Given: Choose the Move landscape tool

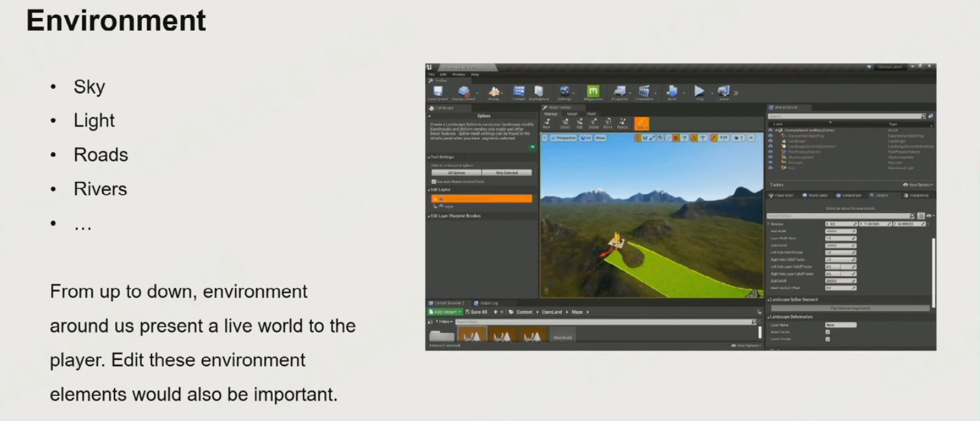Looking at the screenshot, I should [x=608, y=123].
